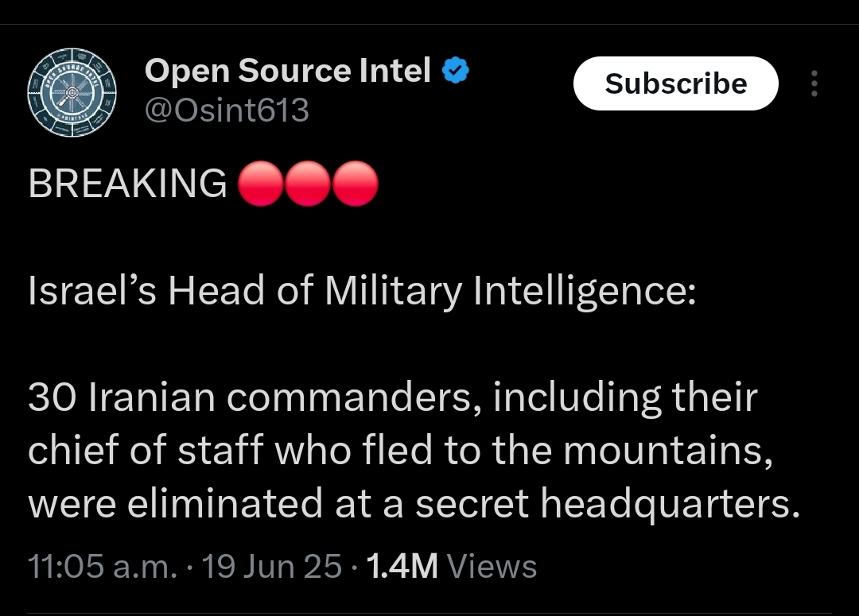Open the three-dot more options menu

pyautogui.click(x=814, y=83)
